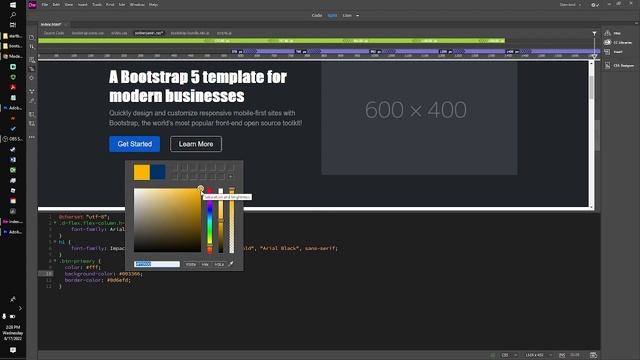Open the Windows notification center icon
The height and width of the screenshot is (360, 640).
(13, 350)
